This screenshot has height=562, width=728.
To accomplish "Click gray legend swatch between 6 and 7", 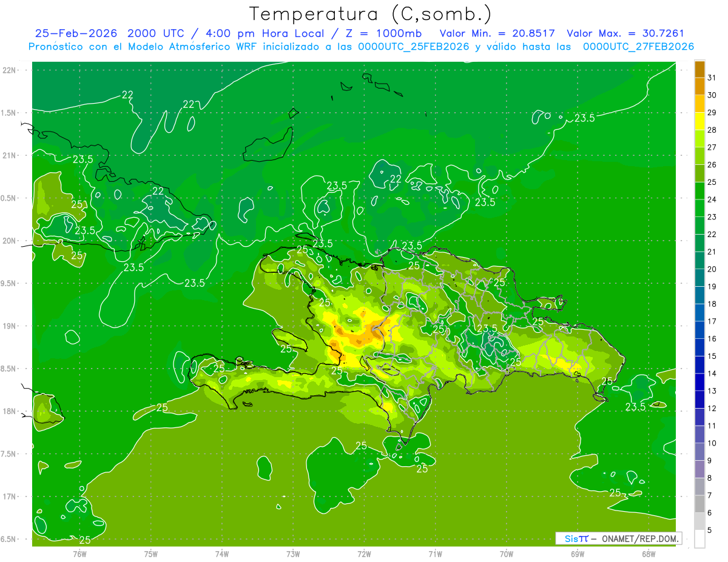I will click(699, 504).
